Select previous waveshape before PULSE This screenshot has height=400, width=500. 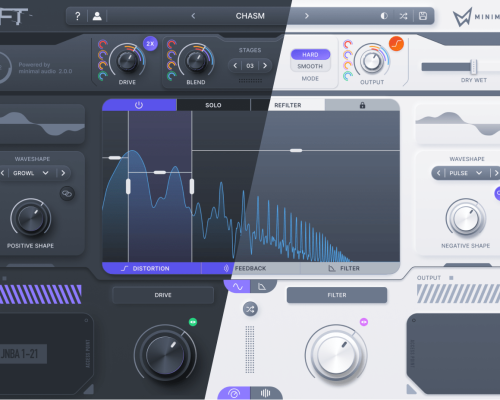point(439,173)
